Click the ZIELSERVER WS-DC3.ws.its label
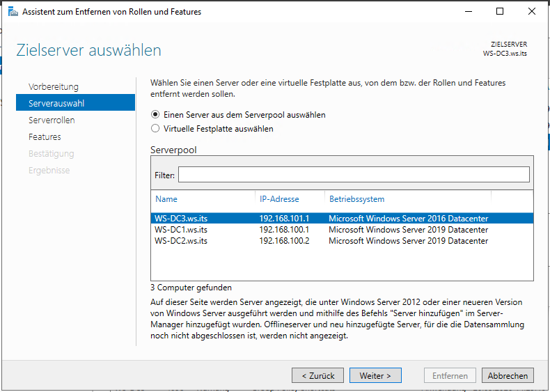 [505, 49]
